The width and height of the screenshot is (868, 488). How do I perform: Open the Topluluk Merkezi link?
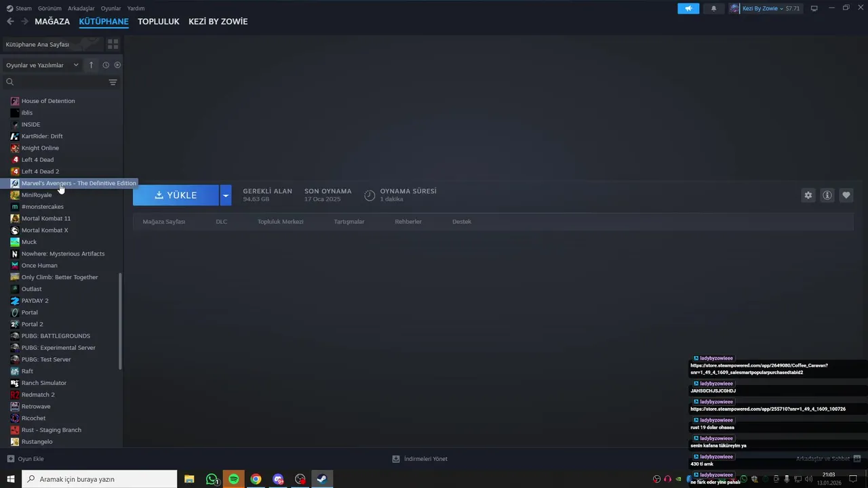click(280, 222)
